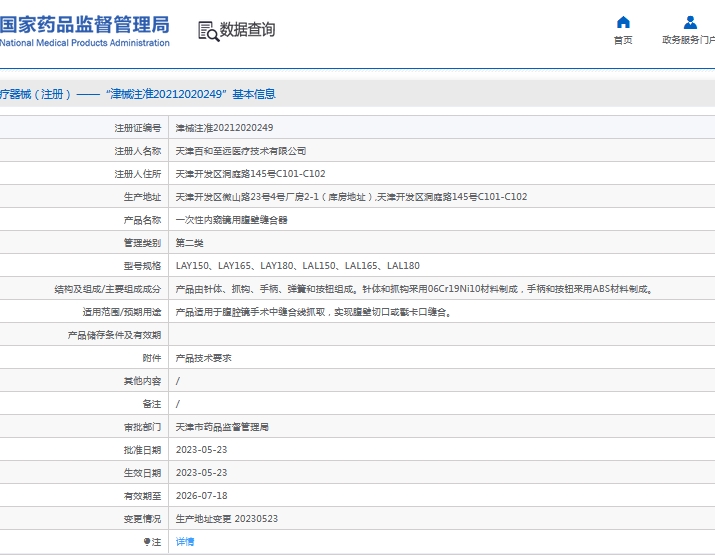Select approval department 天津市药品监督管理局
The height and width of the screenshot is (555, 715).
(x=222, y=427)
